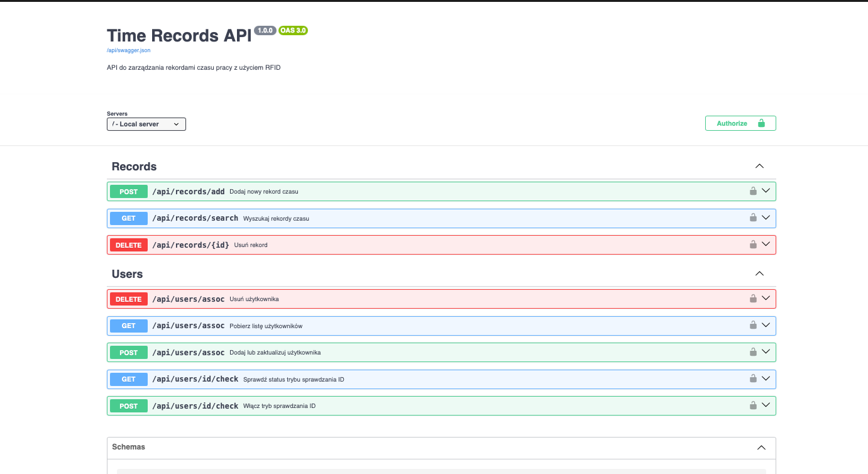Click the /api/records/search endpoint path
The height and width of the screenshot is (474, 868).
click(195, 218)
